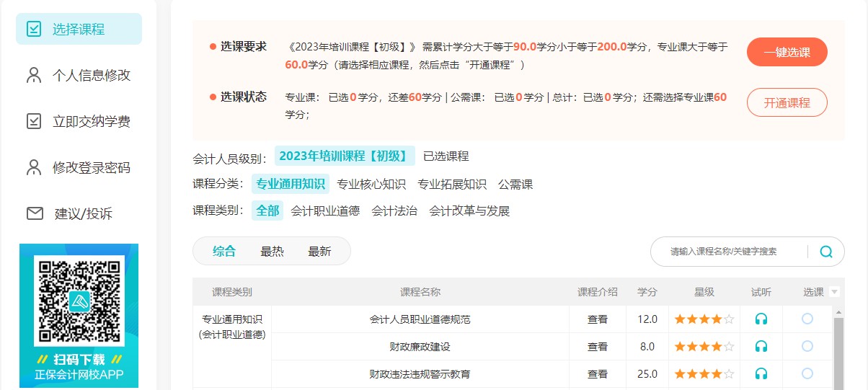Click the envelope icon beside 建议/投诉

pyautogui.click(x=35, y=213)
